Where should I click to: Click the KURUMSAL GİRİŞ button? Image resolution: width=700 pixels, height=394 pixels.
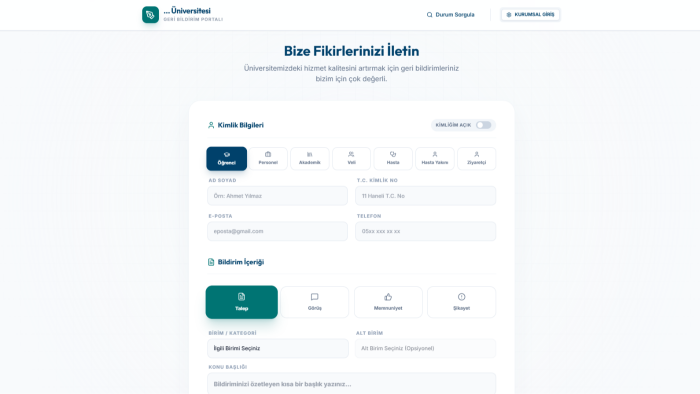[x=530, y=15]
